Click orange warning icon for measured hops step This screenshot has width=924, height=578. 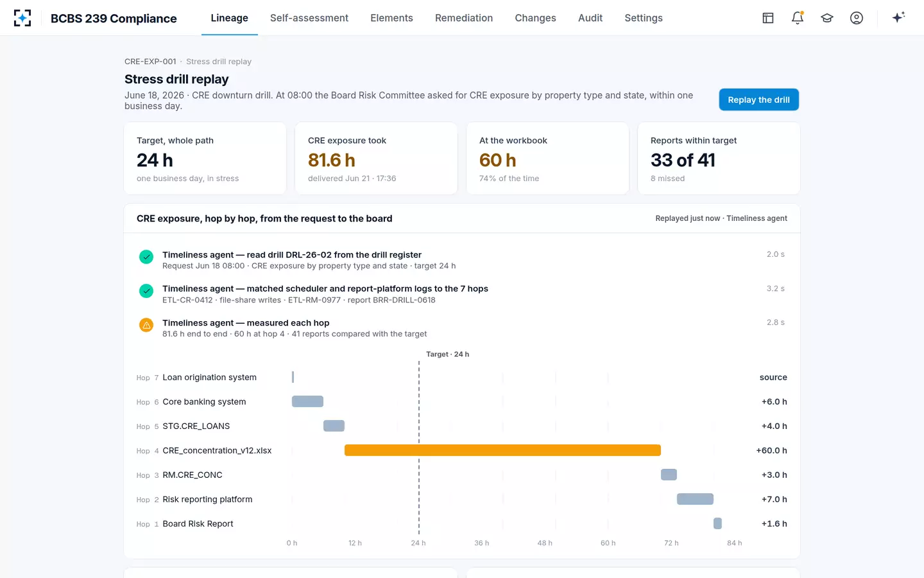pos(146,325)
